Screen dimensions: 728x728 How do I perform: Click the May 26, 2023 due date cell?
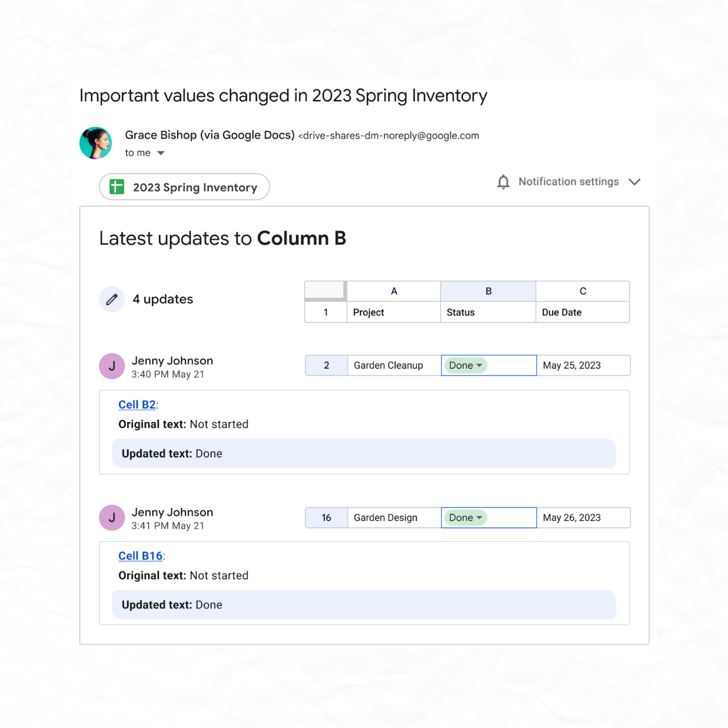point(583,517)
